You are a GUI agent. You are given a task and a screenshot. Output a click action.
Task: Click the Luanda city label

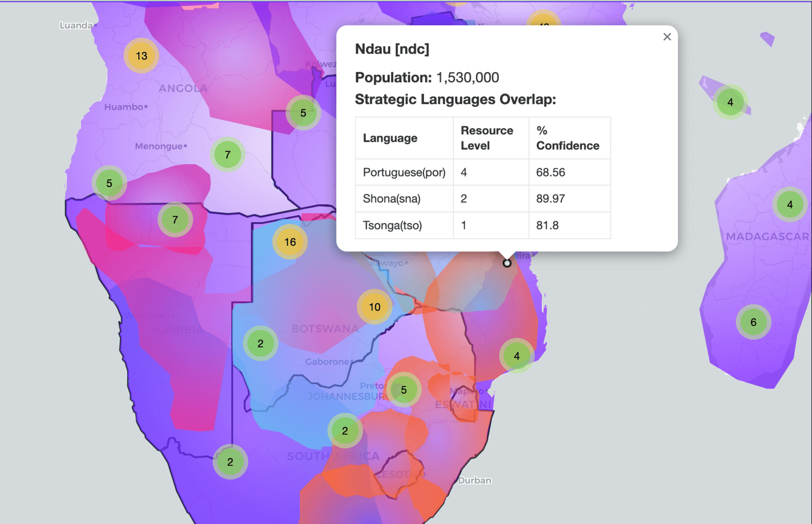[76, 25]
